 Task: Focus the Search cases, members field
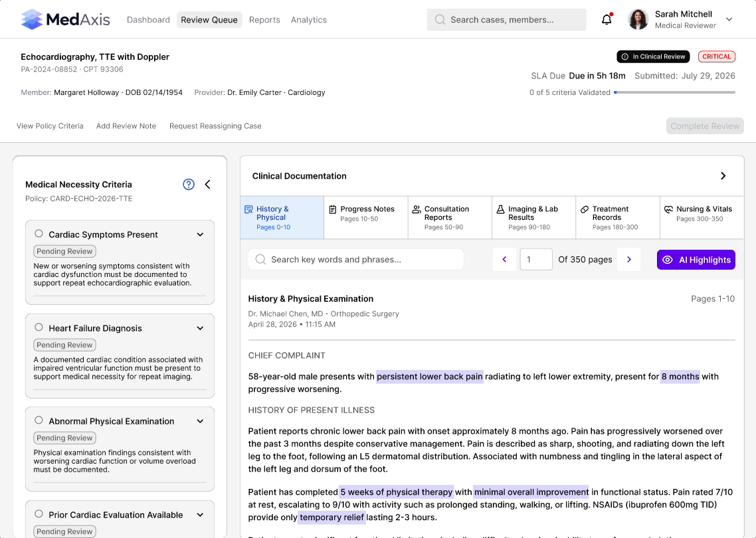coord(507,20)
